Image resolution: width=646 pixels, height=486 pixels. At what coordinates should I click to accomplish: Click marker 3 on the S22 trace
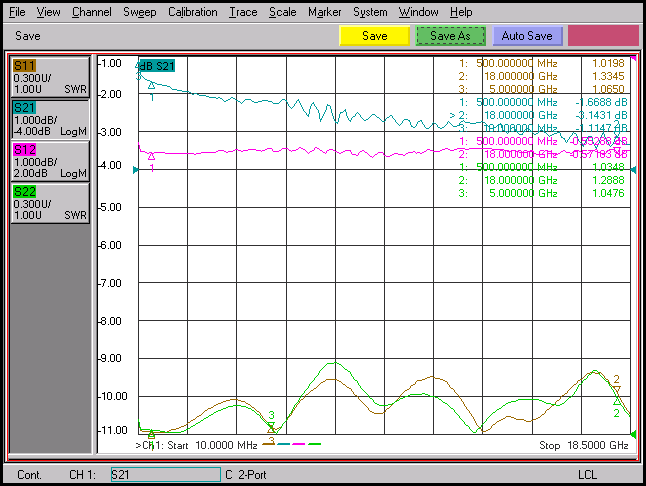[271, 425]
